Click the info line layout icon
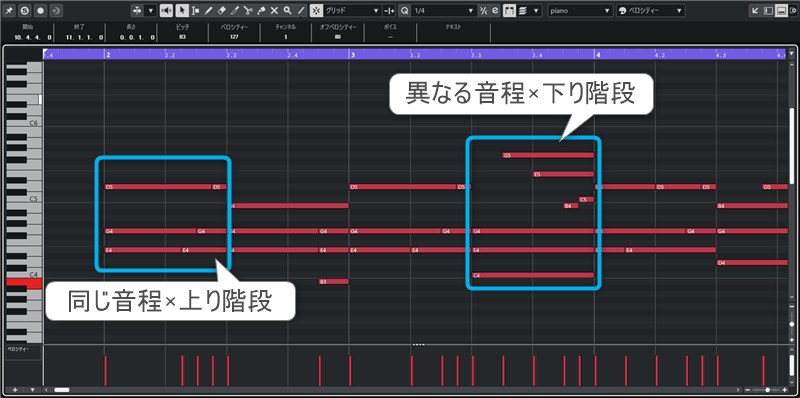This screenshot has width=800, height=398. click(781, 11)
